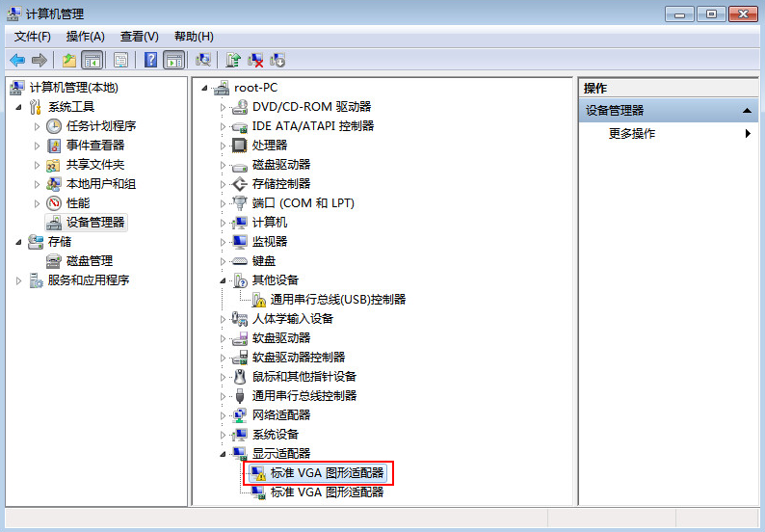This screenshot has height=532, width=765.
Task: Collapse 设备管理器 actions section arrow
Action: click(747, 111)
